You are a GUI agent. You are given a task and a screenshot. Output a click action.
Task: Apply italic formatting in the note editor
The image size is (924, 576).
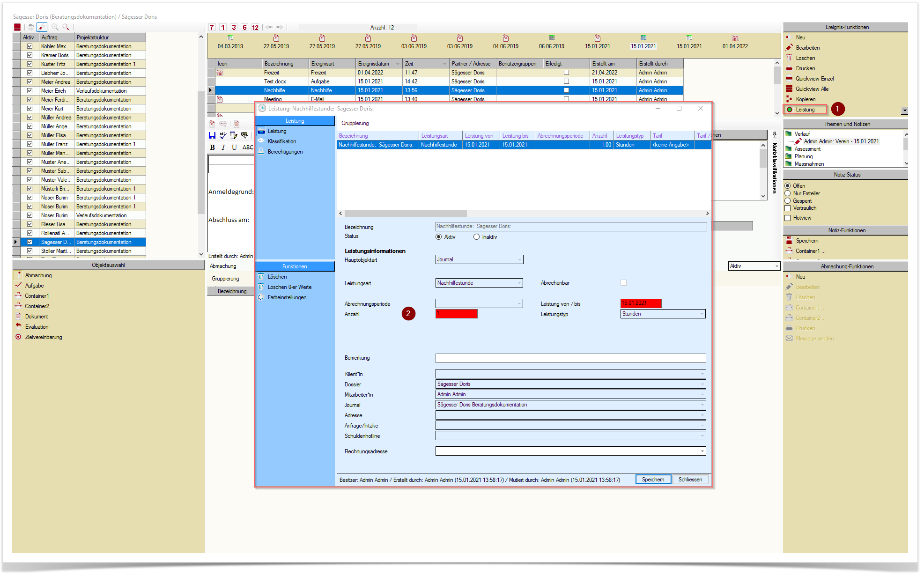(x=223, y=147)
